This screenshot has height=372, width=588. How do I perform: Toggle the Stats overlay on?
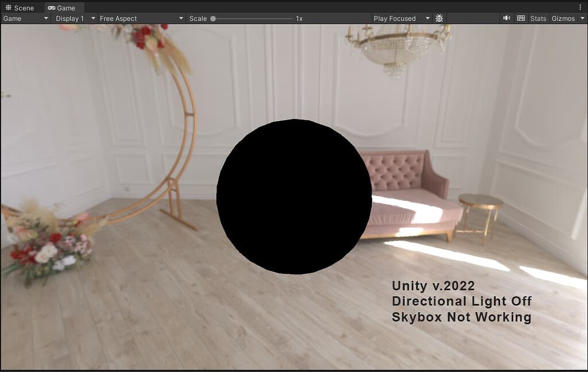click(538, 18)
